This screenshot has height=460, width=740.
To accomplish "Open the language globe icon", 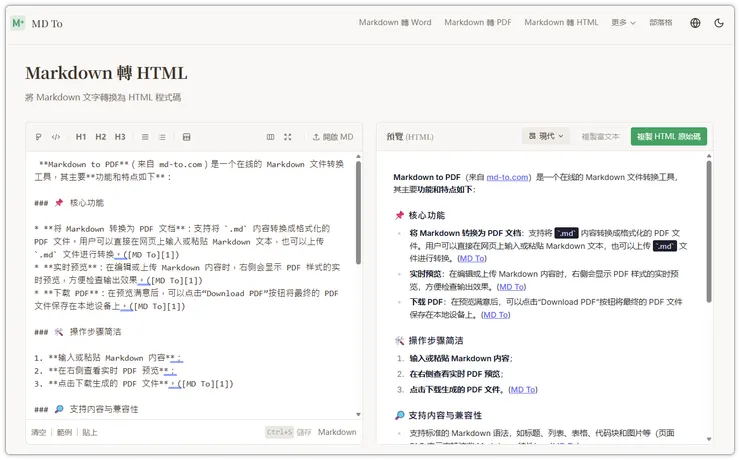I will pyautogui.click(x=695, y=23).
